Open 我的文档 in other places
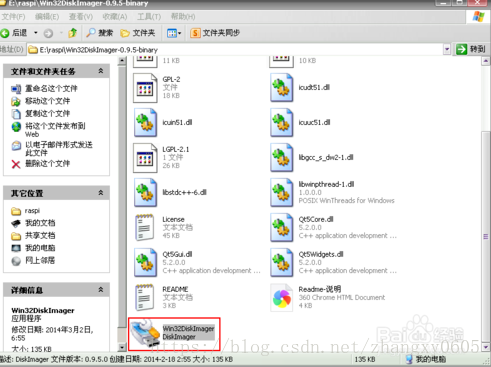The image size is (491, 367). click(40, 223)
